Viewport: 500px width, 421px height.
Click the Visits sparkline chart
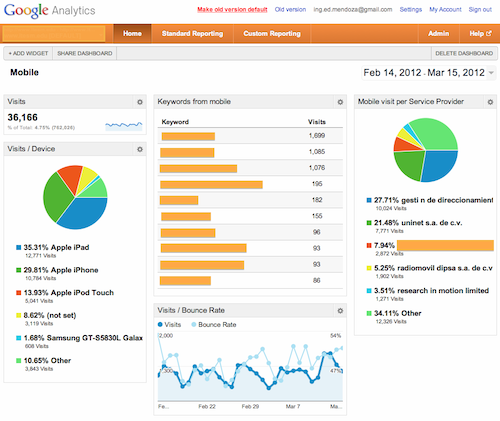pyautogui.click(x=124, y=126)
